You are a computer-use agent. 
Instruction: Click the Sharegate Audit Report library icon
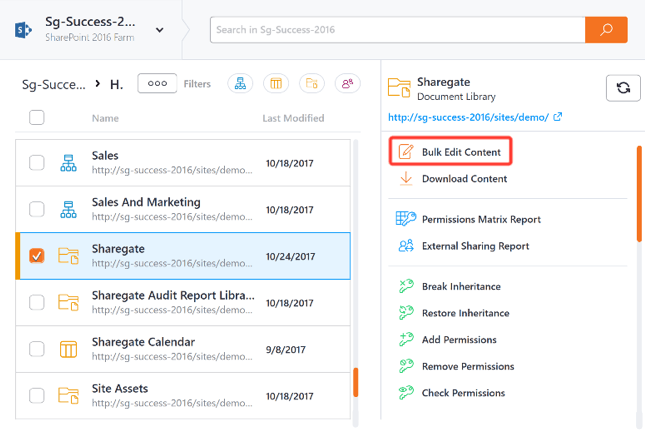(x=68, y=302)
